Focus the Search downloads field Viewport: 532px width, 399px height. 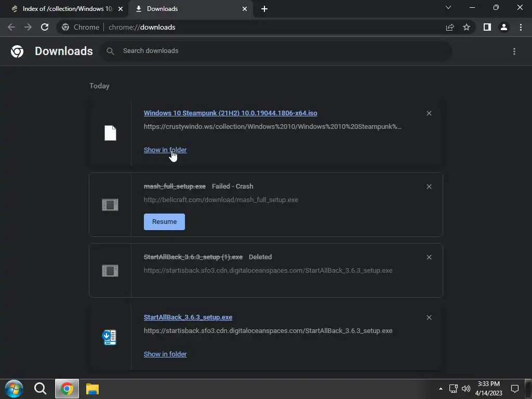pyautogui.click(x=275, y=51)
